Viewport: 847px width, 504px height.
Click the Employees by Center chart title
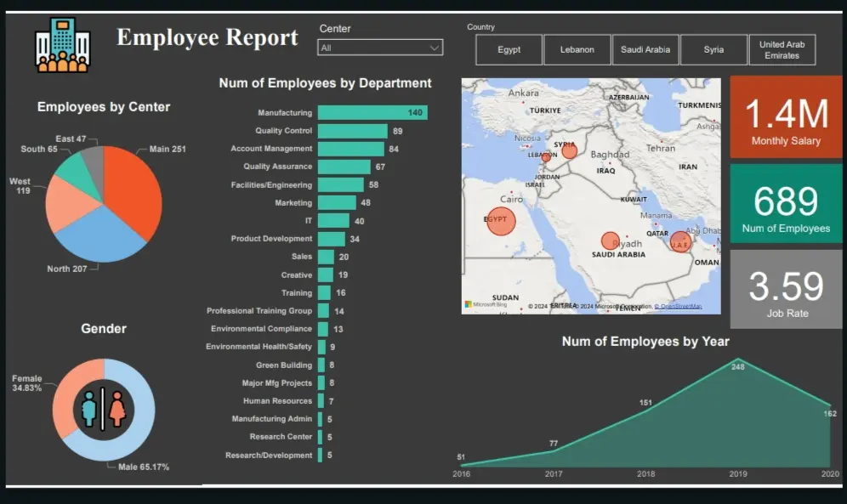104,107
